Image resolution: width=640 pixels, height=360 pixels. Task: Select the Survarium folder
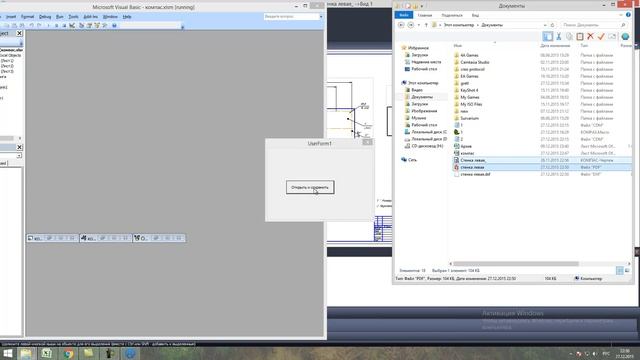[x=469, y=118]
